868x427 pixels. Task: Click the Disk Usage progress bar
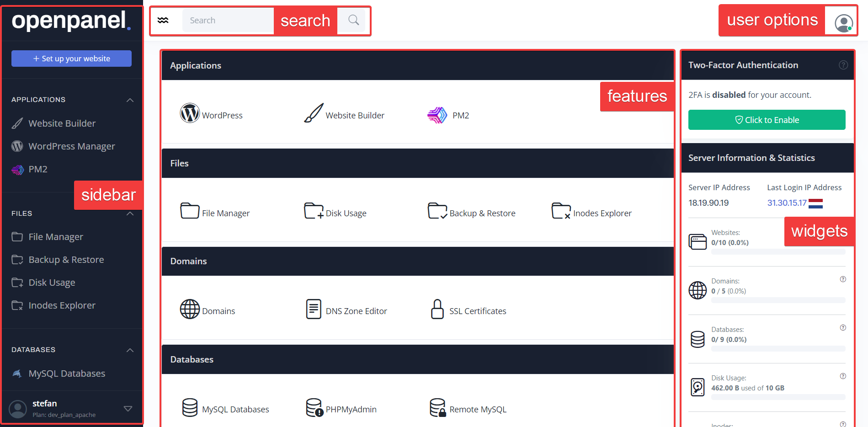click(x=778, y=397)
